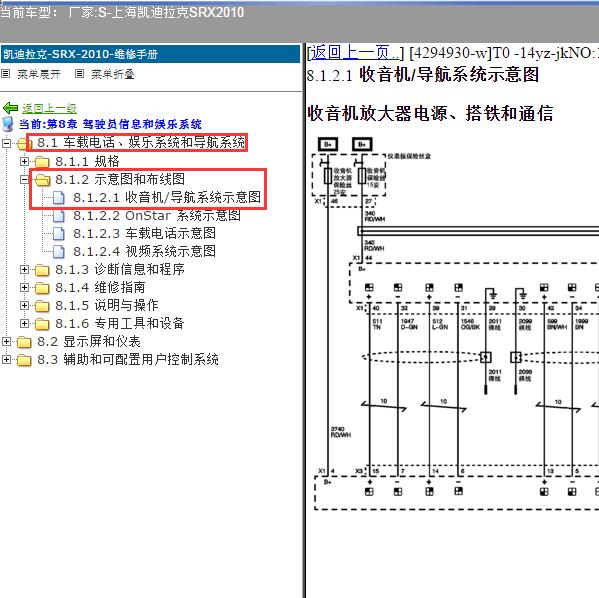The width and height of the screenshot is (599, 598).
Task: Click document icon of 8.1.2.1
Action: [58, 198]
